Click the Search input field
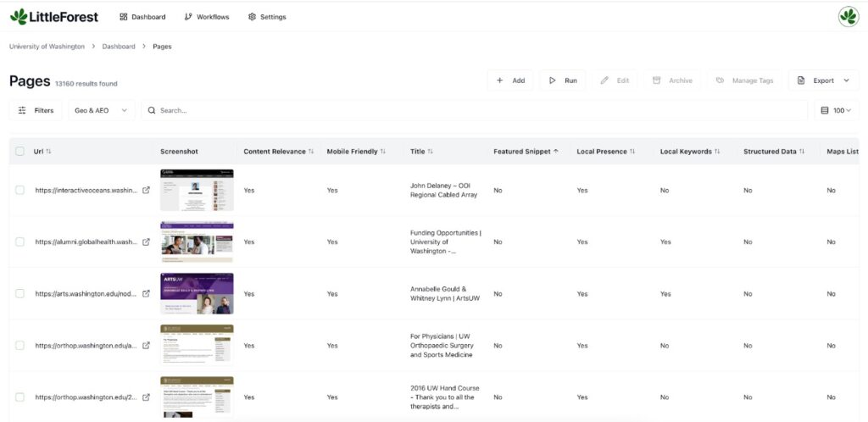This screenshot has width=868, height=422. click(475, 110)
